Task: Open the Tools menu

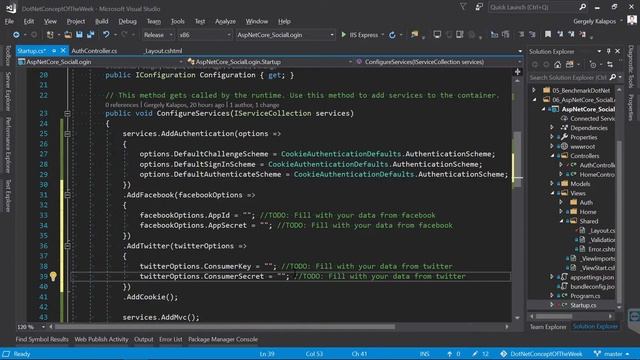Action: point(178,21)
